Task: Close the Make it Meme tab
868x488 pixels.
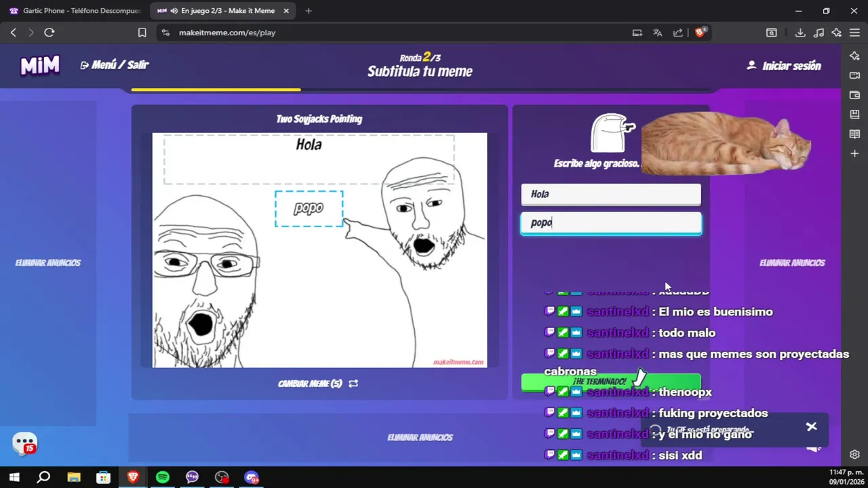Action: 286,11
